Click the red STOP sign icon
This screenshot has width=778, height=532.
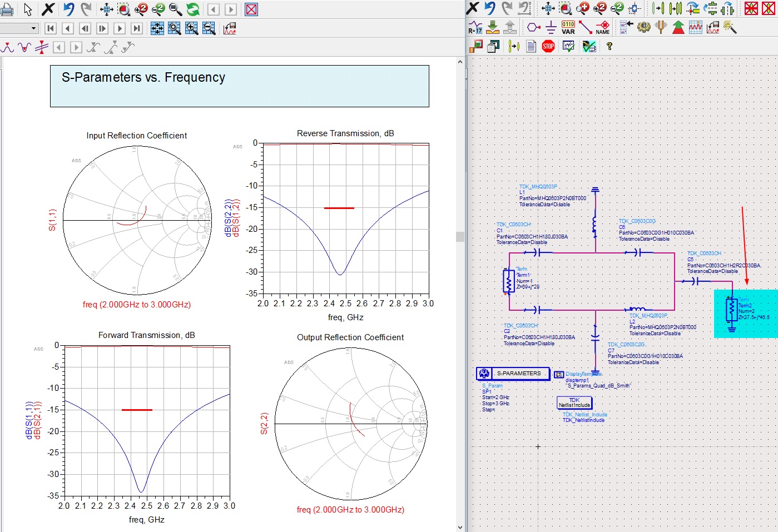click(x=548, y=46)
